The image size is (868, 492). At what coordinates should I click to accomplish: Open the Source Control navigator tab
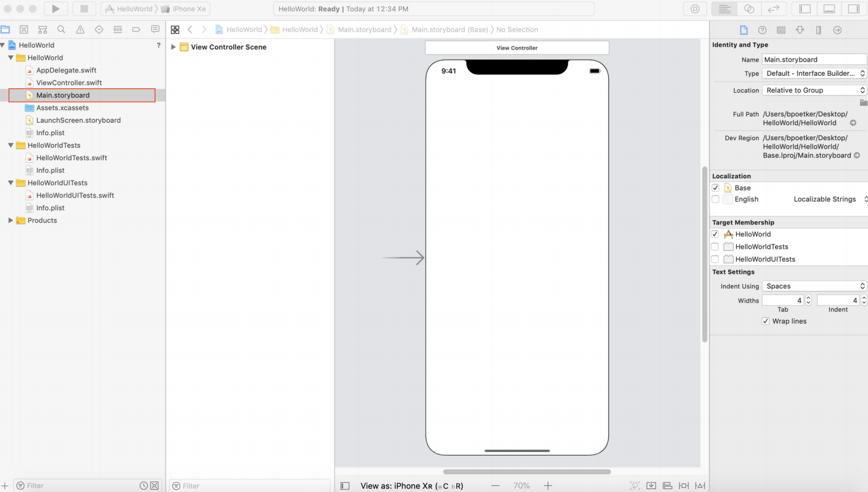pos(24,29)
